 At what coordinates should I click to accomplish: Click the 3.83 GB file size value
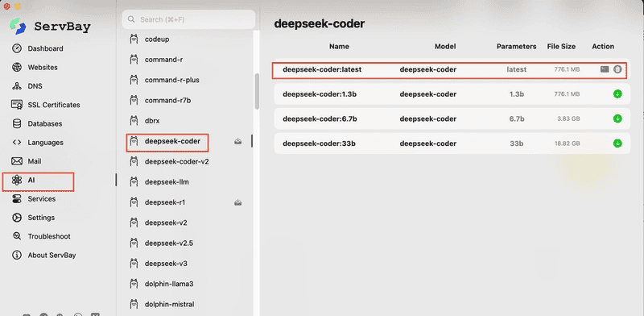pyautogui.click(x=568, y=119)
